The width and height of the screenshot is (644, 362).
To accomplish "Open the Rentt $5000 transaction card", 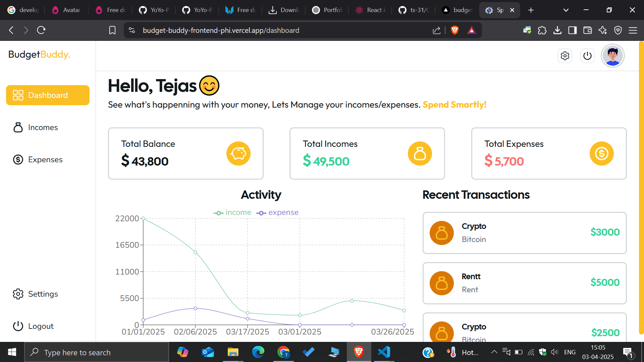I will point(524,283).
